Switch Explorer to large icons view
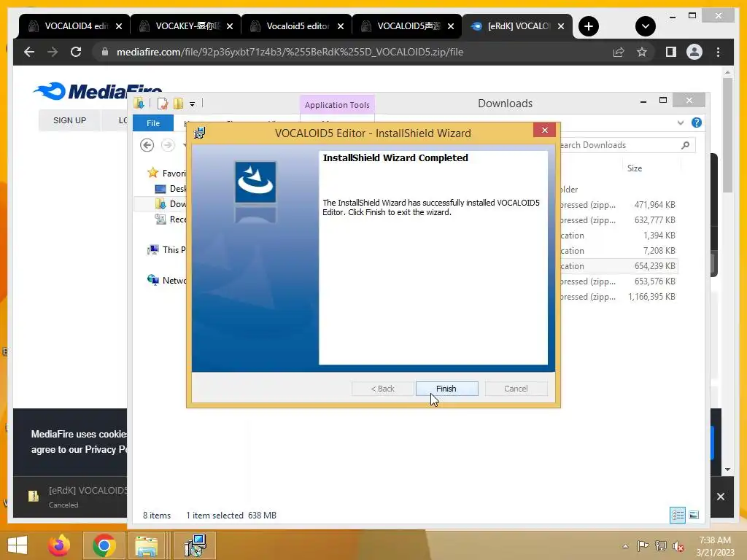The height and width of the screenshot is (560, 747). (x=694, y=515)
